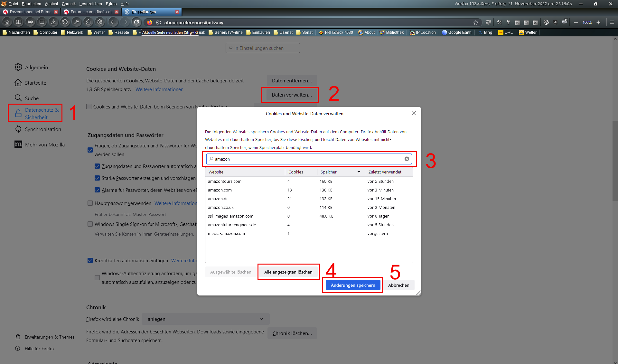Uncheck Kreditkarten automatisch einfügen

click(90, 261)
